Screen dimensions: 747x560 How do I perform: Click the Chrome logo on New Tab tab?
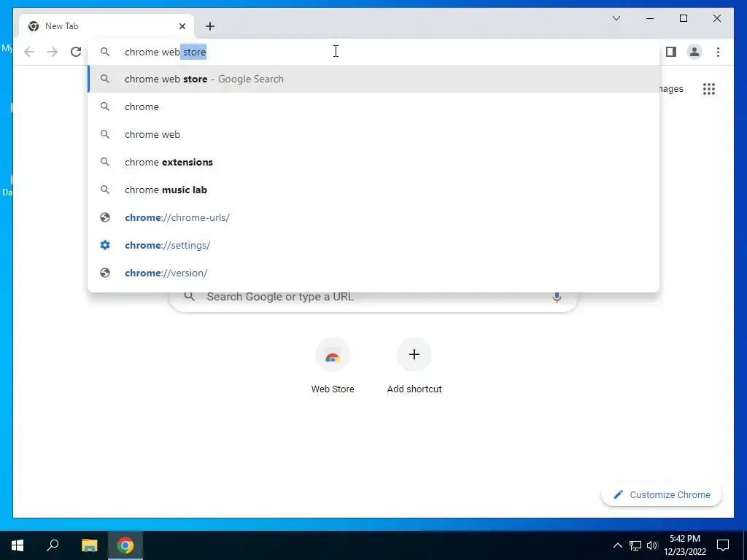coord(34,26)
